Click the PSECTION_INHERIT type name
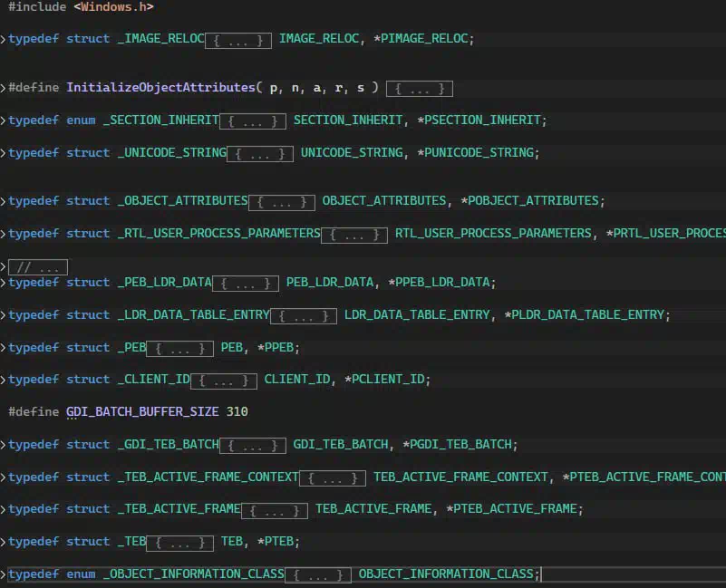 pyautogui.click(x=482, y=120)
